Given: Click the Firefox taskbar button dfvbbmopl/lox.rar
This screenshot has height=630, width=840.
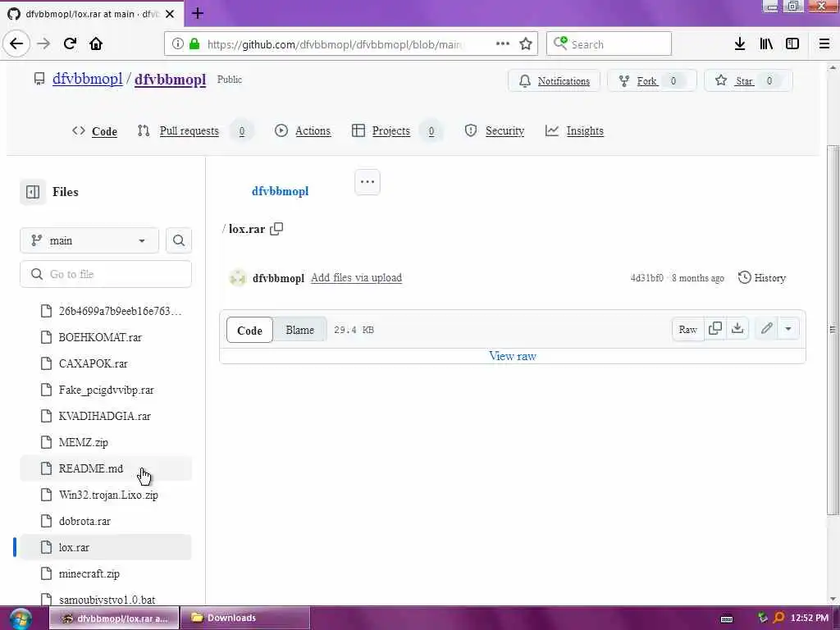Looking at the screenshot, I should pos(114,619).
